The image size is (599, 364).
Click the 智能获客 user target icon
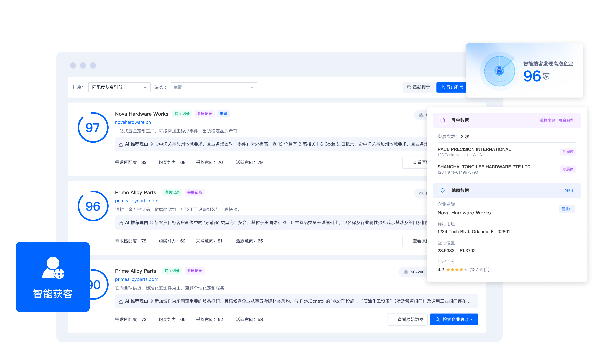point(53,268)
